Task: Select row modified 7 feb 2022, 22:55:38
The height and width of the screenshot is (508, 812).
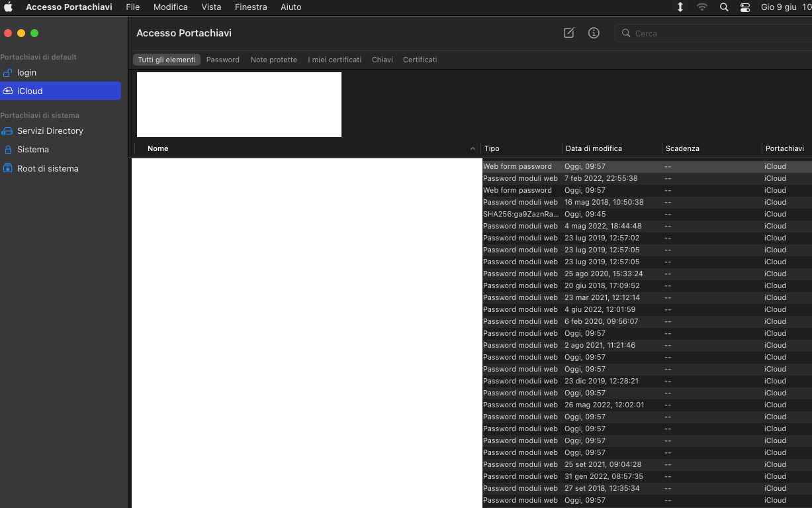Action: click(x=472, y=178)
